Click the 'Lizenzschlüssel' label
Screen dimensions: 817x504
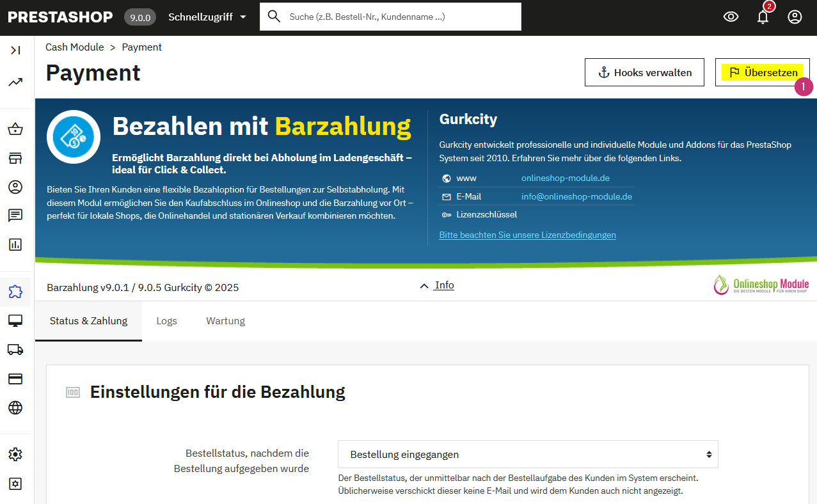point(487,214)
